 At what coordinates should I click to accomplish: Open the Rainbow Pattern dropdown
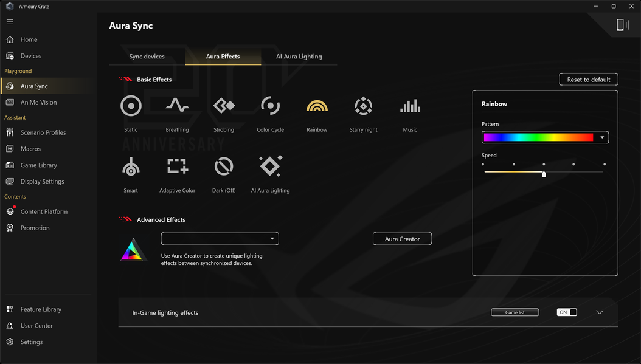pyautogui.click(x=545, y=137)
